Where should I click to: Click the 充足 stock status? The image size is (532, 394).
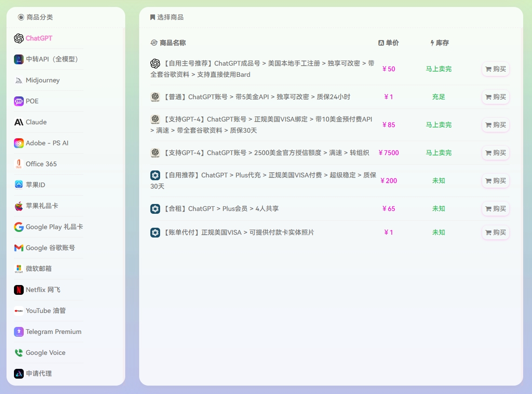click(438, 97)
